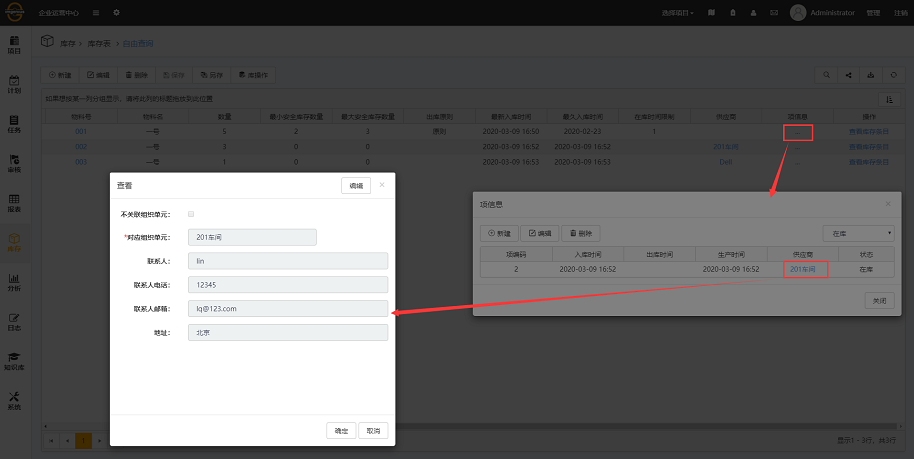This screenshot has width=914, height=459.
Task: Click the hamburger menu icon in header
Action: (x=96, y=13)
